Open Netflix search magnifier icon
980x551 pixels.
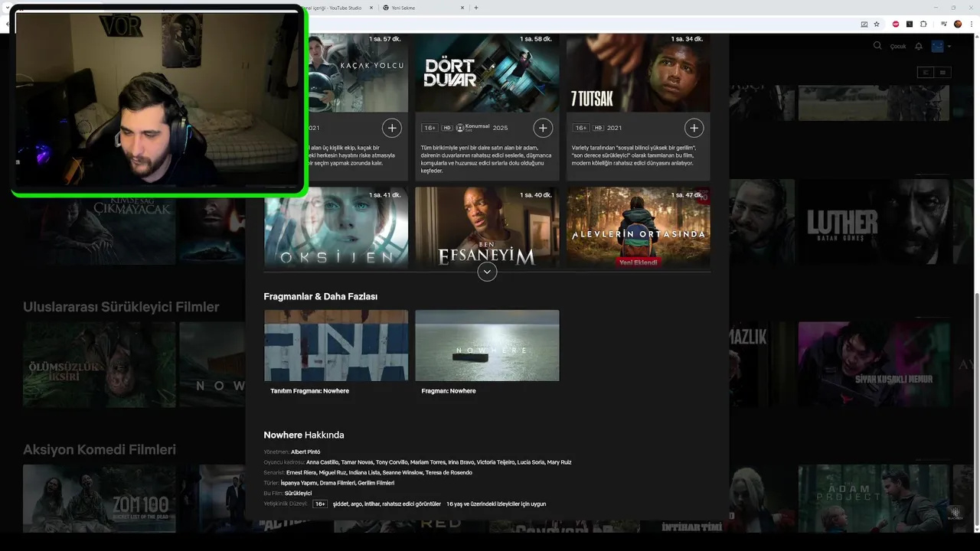pyautogui.click(x=877, y=46)
